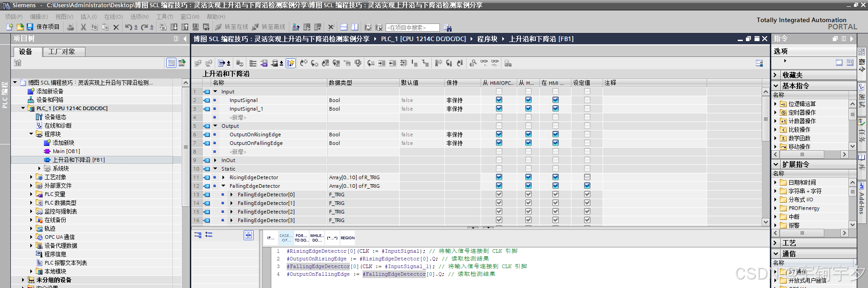
Task: Toggle 设定值 checkbox for RisingEdgeDetector
Action: coord(587,177)
